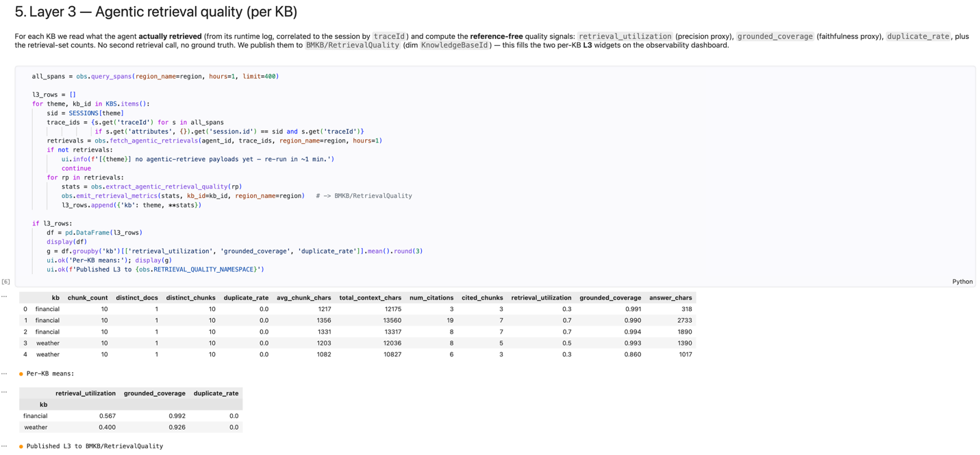The image size is (980, 455).
Task: Click the avg_chunk_chars value 1217
Action: 324,309
